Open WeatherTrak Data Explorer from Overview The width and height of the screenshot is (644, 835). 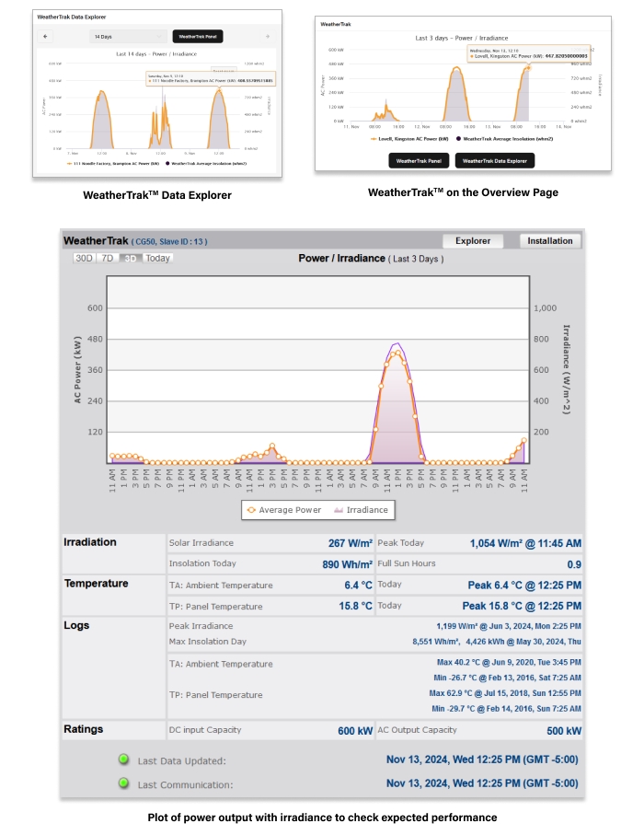495,160
